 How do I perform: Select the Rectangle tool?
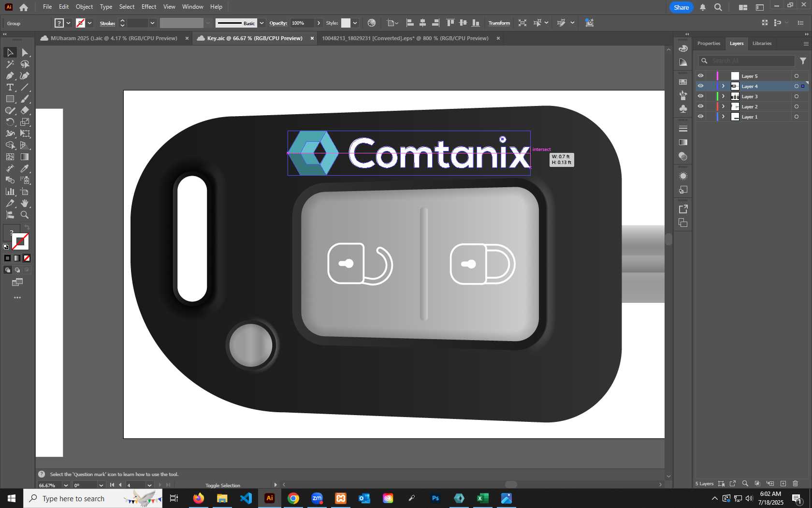pyautogui.click(x=10, y=99)
